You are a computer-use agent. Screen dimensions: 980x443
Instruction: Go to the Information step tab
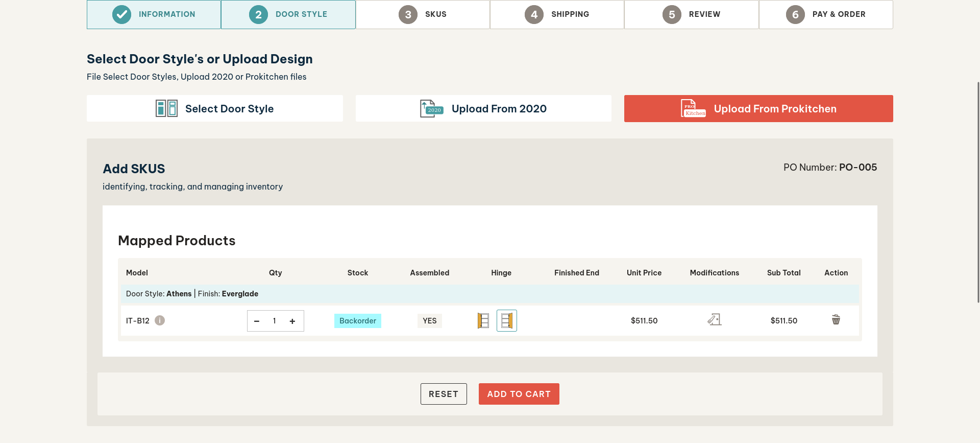click(154, 14)
